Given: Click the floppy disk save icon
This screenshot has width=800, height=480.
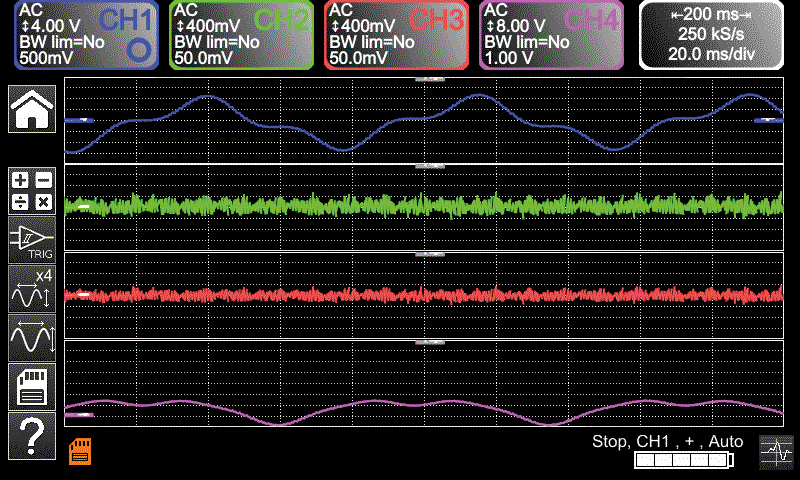Looking at the screenshot, I should [x=32, y=386].
